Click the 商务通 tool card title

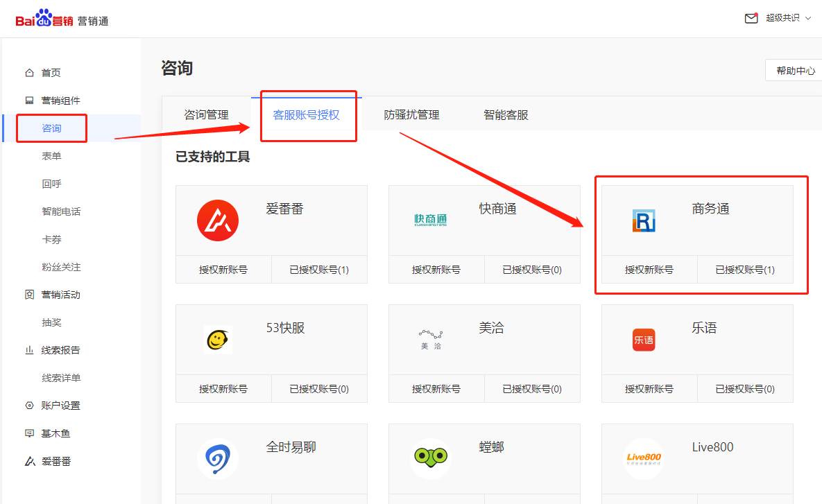(710, 209)
